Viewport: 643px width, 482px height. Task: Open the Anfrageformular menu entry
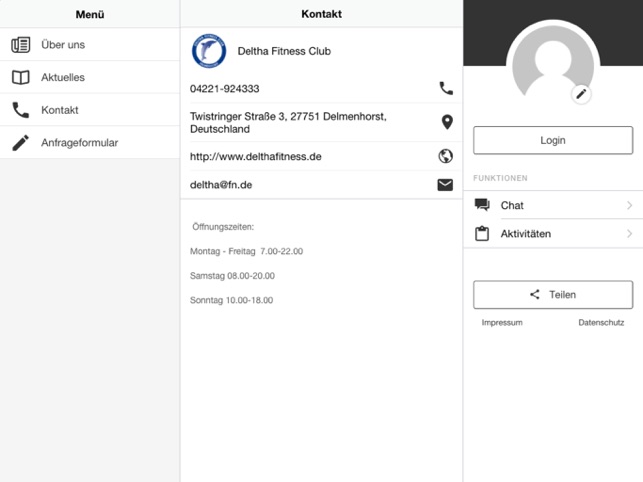pyautogui.click(x=90, y=143)
